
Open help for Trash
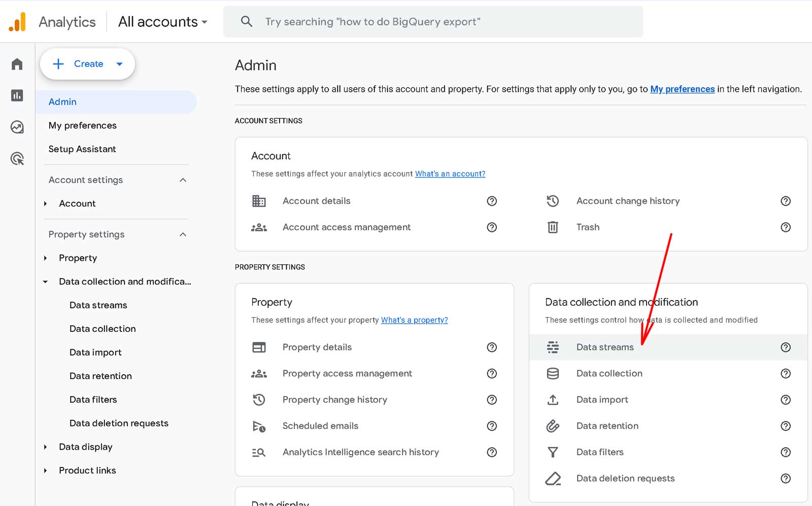[786, 227]
